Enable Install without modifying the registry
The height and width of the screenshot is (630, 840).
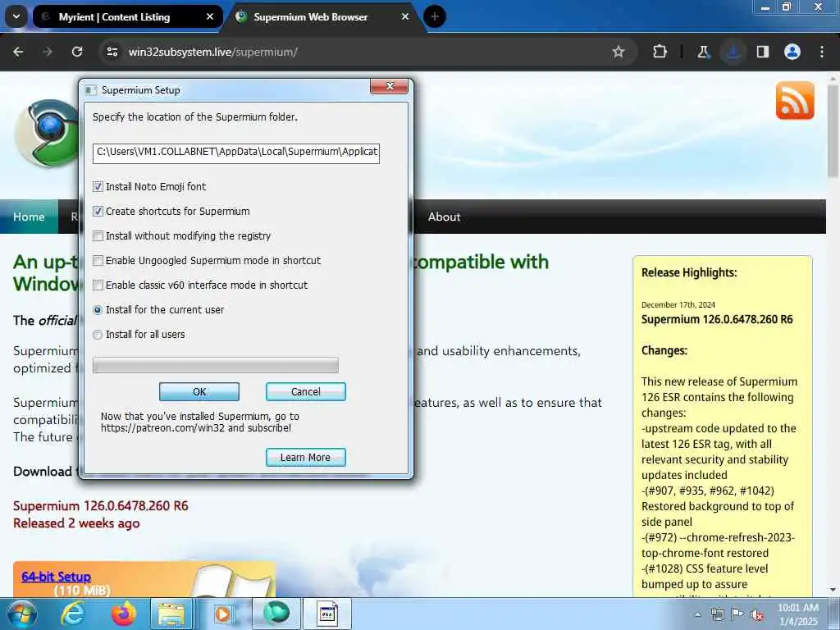pyautogui.click(x=98, y=235)
